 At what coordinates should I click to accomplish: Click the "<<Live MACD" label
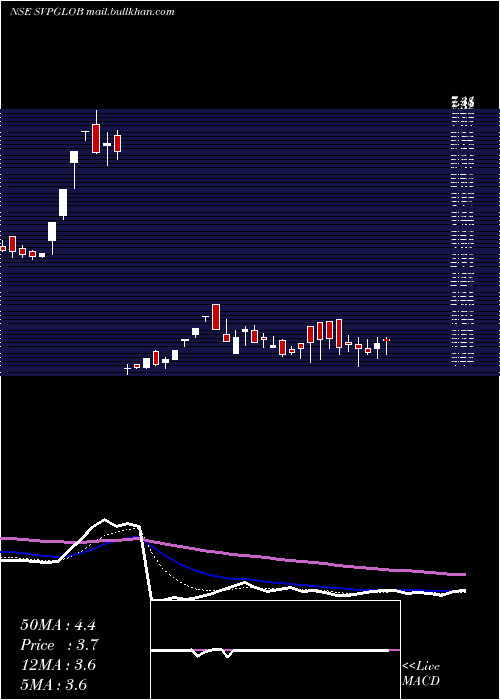coord(421,673)
